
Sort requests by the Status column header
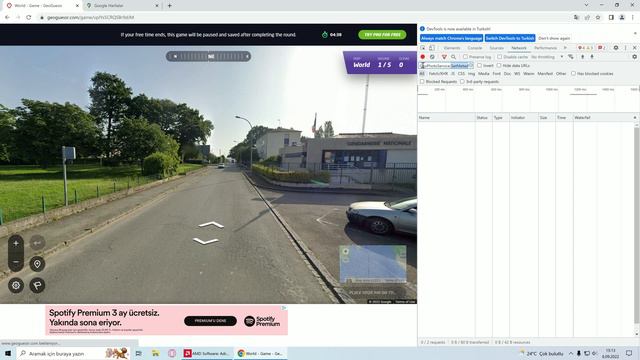click(484, 118)
